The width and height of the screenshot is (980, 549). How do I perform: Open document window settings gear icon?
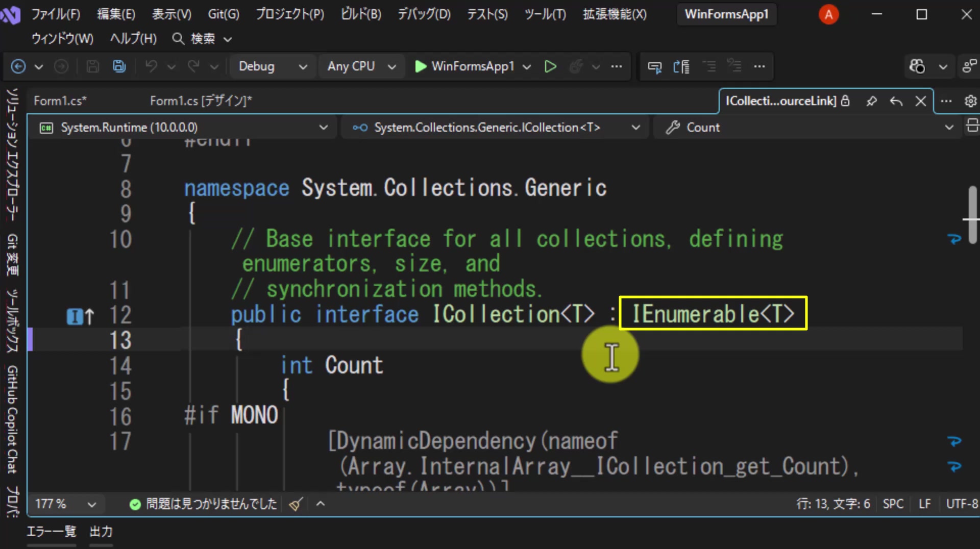coord(970,101)
